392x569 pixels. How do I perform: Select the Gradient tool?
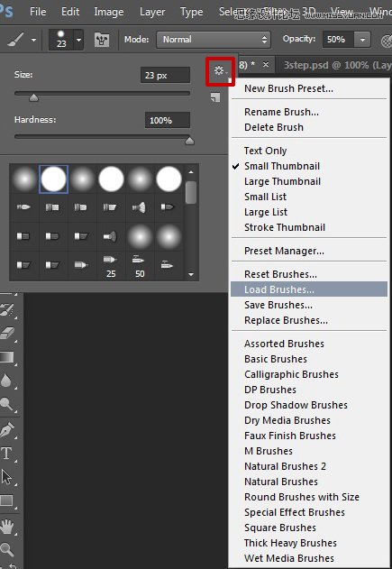(x=7, y=357)
